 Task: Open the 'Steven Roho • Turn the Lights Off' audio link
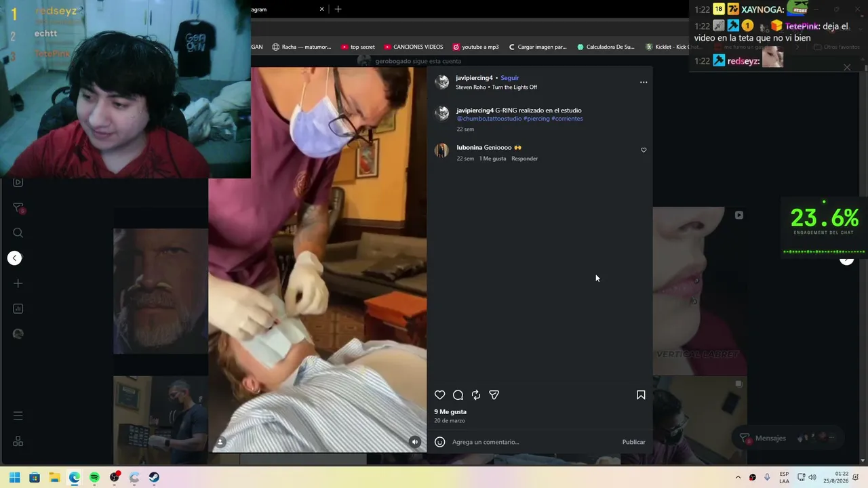tap(496, 87)
